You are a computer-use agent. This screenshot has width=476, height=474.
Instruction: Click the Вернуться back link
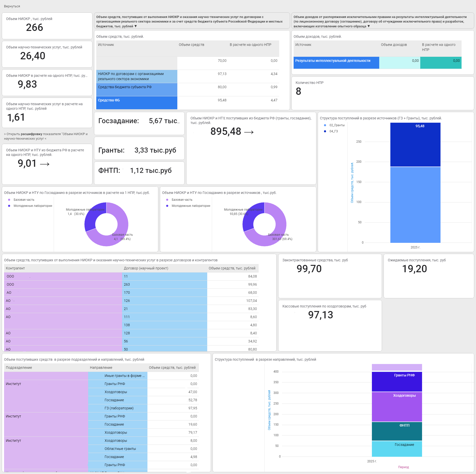(x=12, y=6)
